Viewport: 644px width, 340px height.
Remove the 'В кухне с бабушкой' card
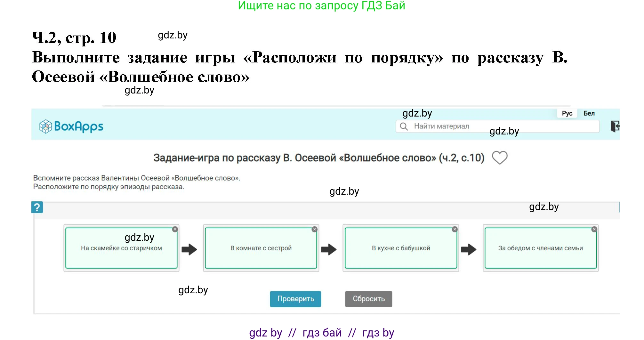(454, 229)
